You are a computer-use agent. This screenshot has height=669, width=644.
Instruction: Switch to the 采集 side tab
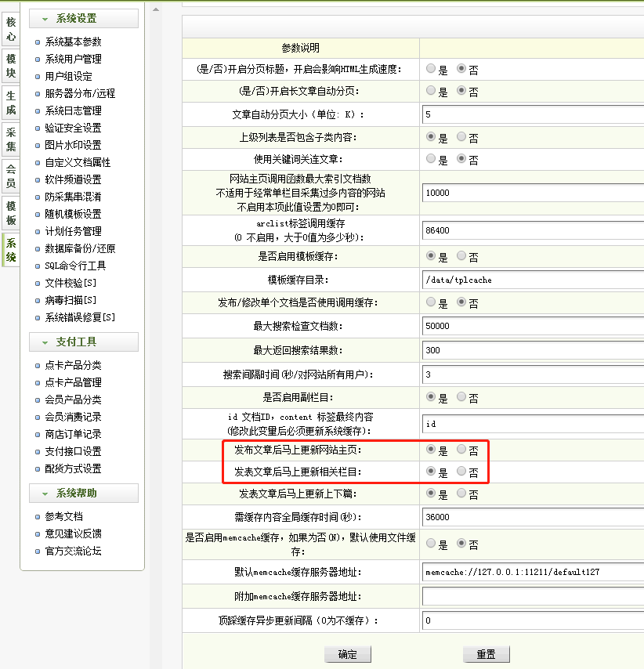click(x=11, y=139)
